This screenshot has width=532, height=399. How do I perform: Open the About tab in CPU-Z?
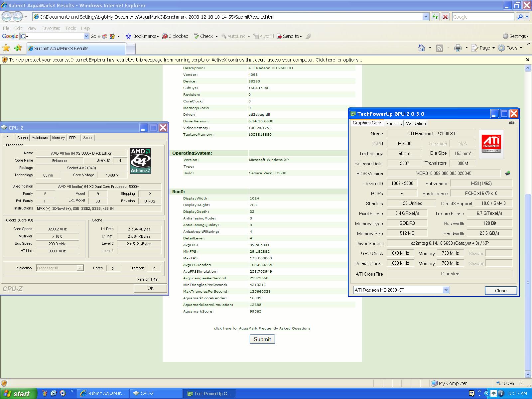coord(88,138)
